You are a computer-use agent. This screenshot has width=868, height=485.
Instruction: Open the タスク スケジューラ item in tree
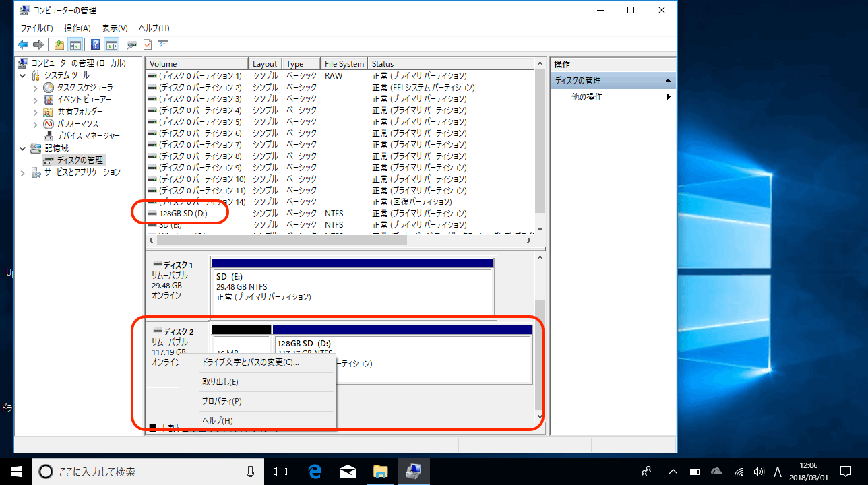click(x=84, y=88)
